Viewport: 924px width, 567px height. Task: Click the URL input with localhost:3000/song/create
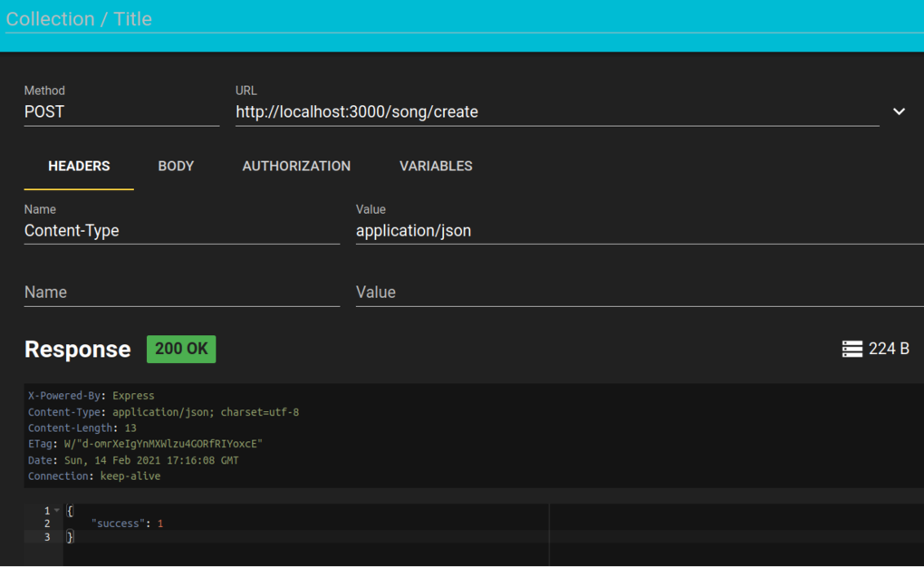pyautogui.click(x=557, y=112)
